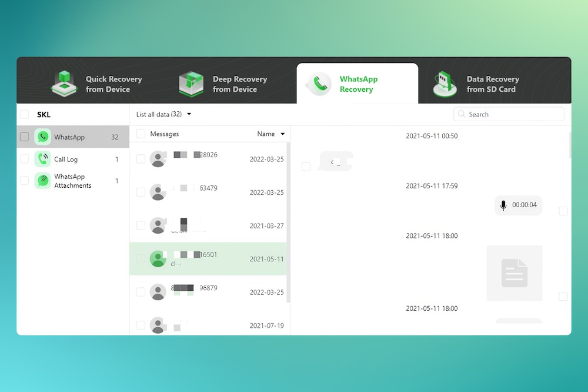This screenshot has width=588, height=392.
Task: Open the List all data (32) dropdown
Action: coord(163,114)
